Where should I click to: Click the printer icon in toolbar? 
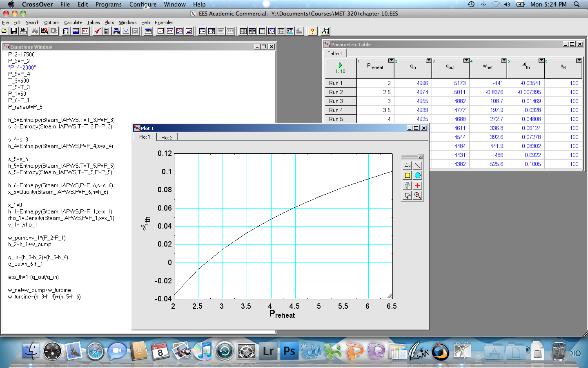(23, 31)
